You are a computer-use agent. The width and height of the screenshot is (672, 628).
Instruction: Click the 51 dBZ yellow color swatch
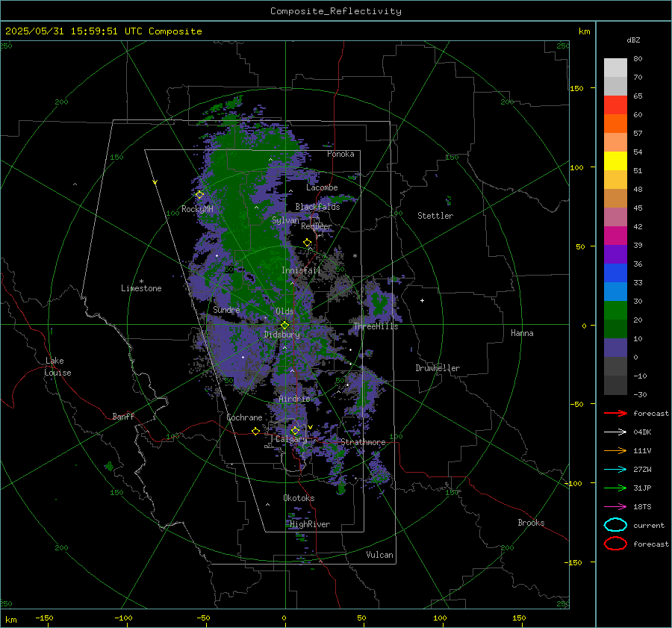tap(615, 161)
